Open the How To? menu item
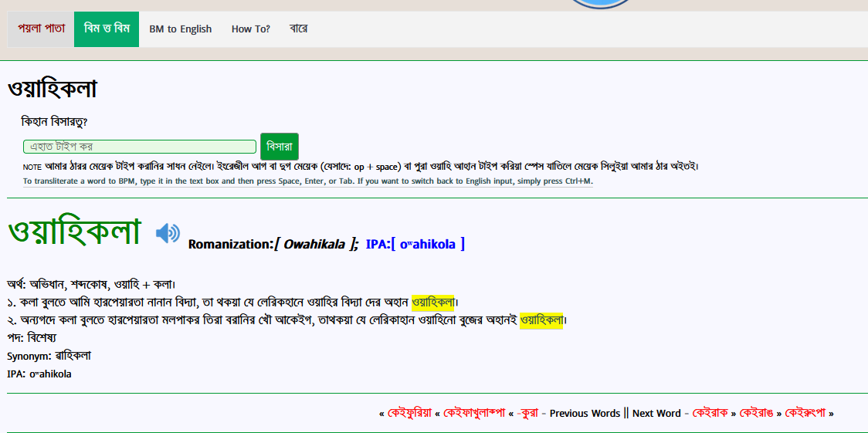868x433 pixels. (251, 29)
